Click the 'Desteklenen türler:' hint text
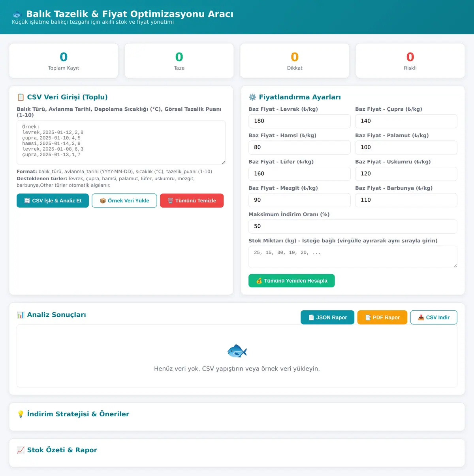 (42, 179)
